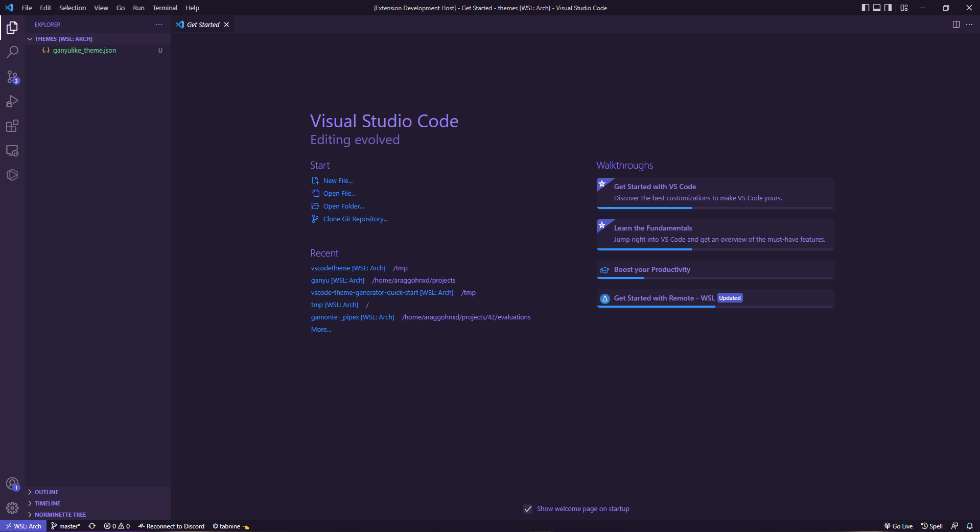Expand the TIMELINE section
This screenshot has height=532, width=980.
coord(98,503)
